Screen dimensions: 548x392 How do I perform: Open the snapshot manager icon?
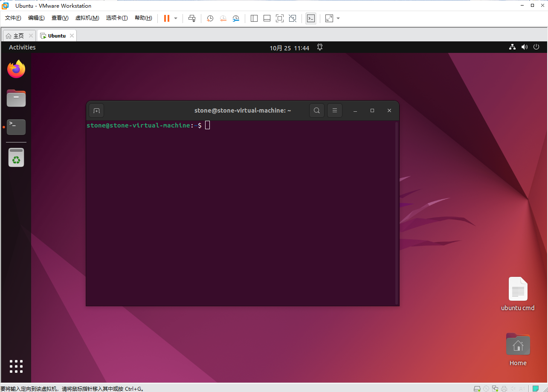[236, 18]
